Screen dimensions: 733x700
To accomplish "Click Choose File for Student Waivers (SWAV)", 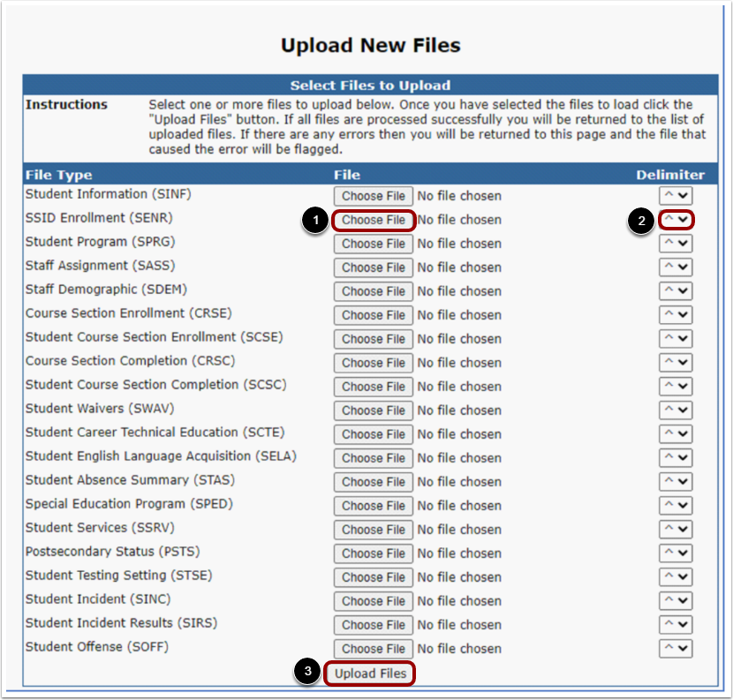I will pos(373,410).
